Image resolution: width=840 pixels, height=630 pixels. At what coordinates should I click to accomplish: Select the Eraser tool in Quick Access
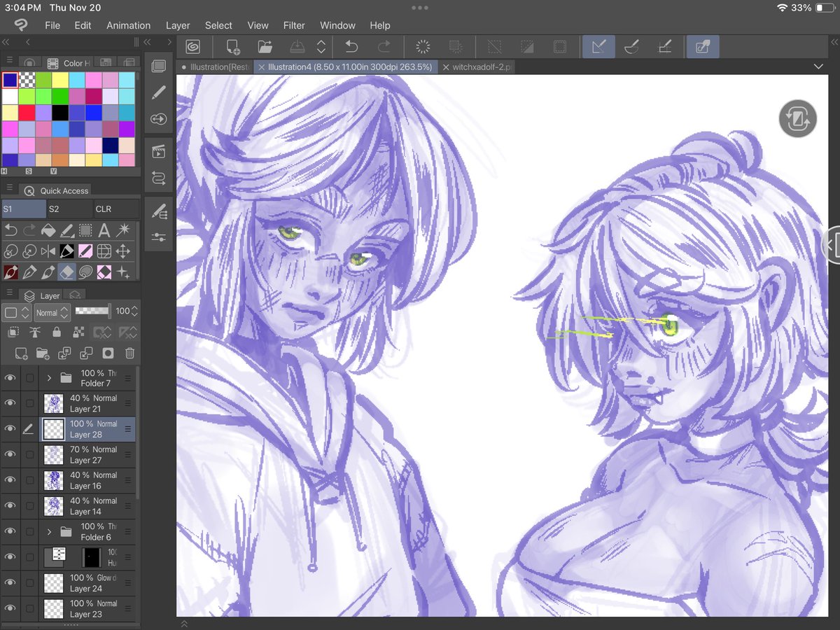pos(66,272)
